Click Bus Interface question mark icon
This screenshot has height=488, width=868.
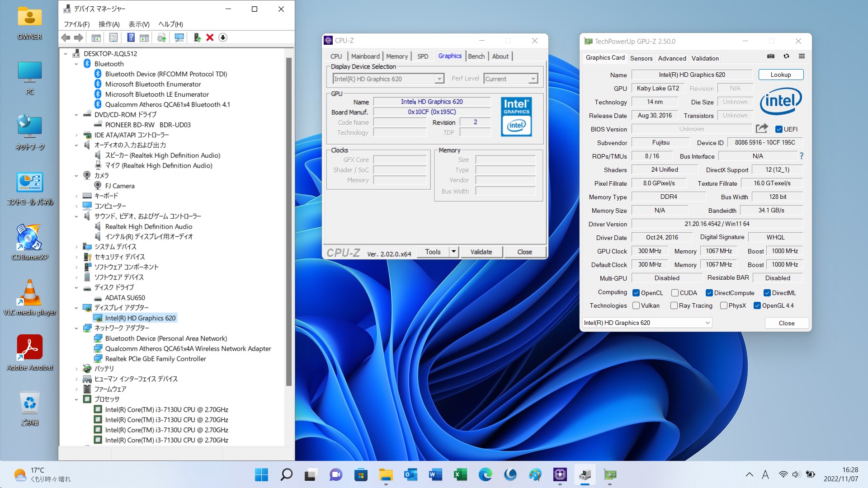tap(801, 156)
